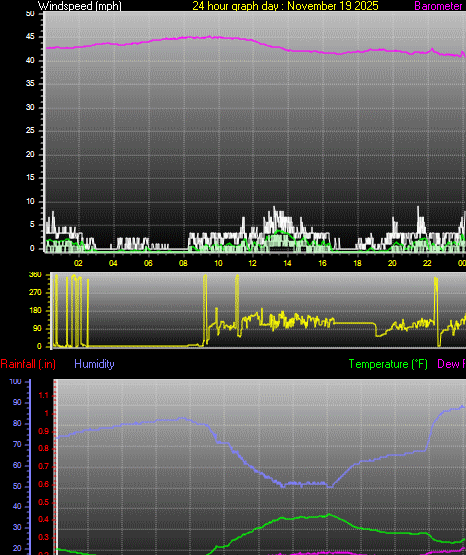Click the '0.3' rainfall axis value
Viewport: 466px width, 555px height.
click(x=43, y=538)
